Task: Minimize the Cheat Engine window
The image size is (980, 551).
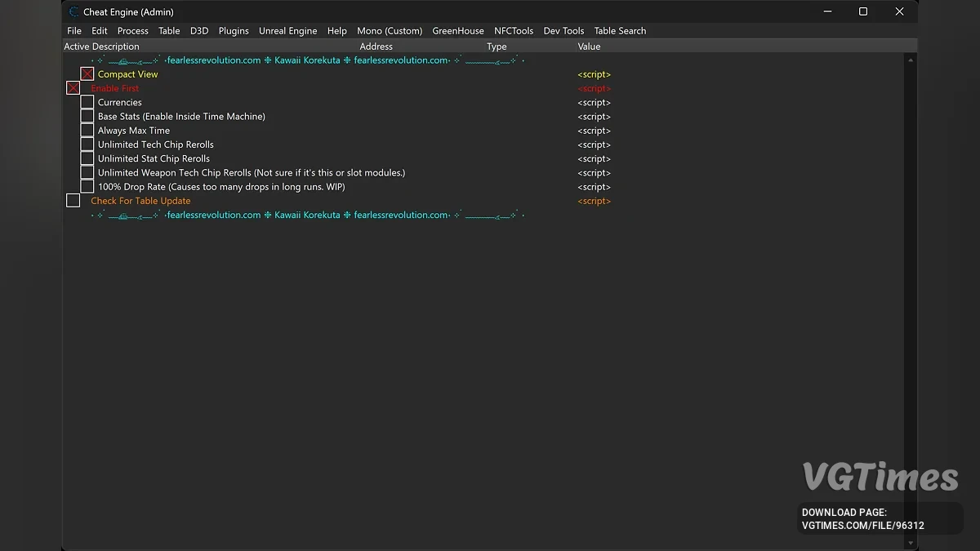Action: click(826, 11)
